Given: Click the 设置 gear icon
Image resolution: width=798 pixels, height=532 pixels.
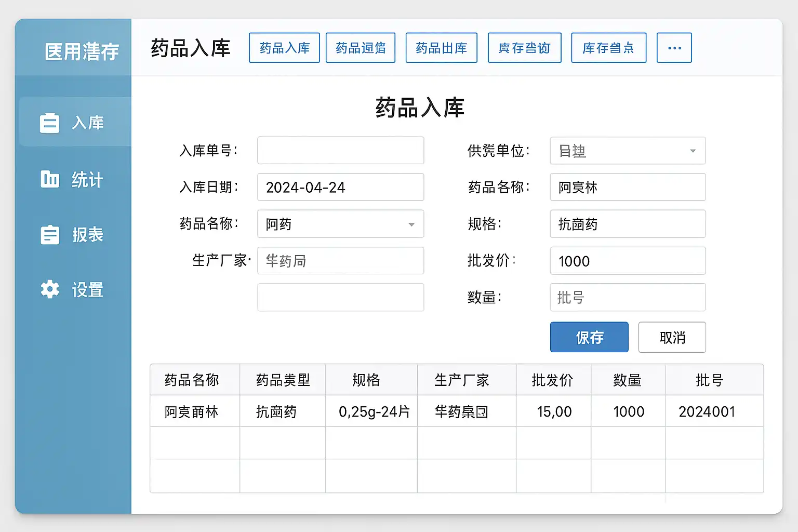Looking at the screenshot, I should coord(50,289).
